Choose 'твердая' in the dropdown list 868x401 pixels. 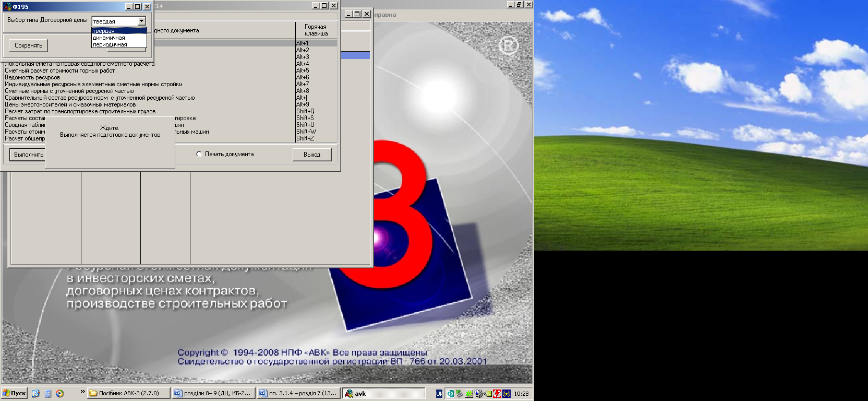point(119,31)
